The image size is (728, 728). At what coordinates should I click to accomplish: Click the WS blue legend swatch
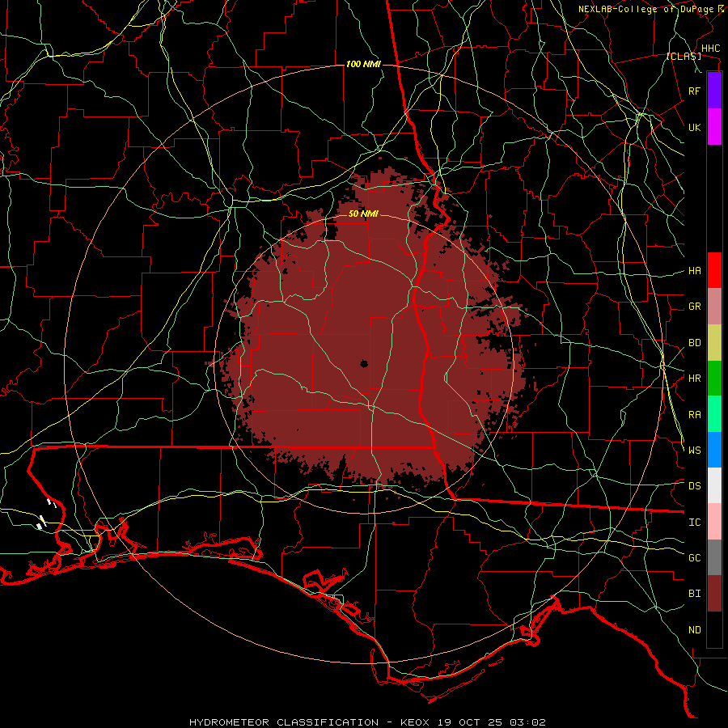pos(714,450)
